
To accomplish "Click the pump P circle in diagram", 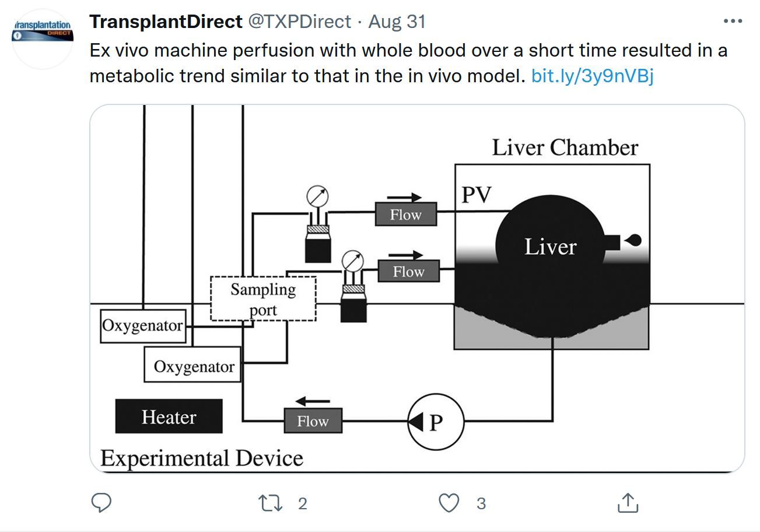I will [x=436, y=422].
